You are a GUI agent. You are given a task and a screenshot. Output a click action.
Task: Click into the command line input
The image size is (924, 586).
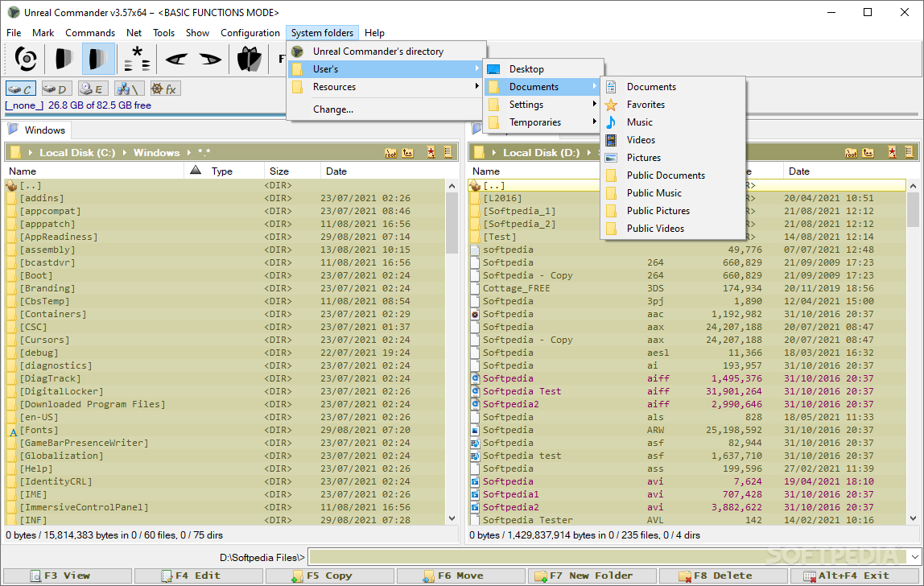[x=608, y=556]
